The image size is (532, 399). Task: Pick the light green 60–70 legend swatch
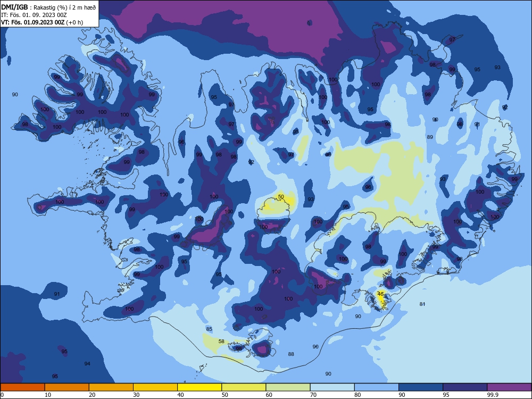click(288, 387)
